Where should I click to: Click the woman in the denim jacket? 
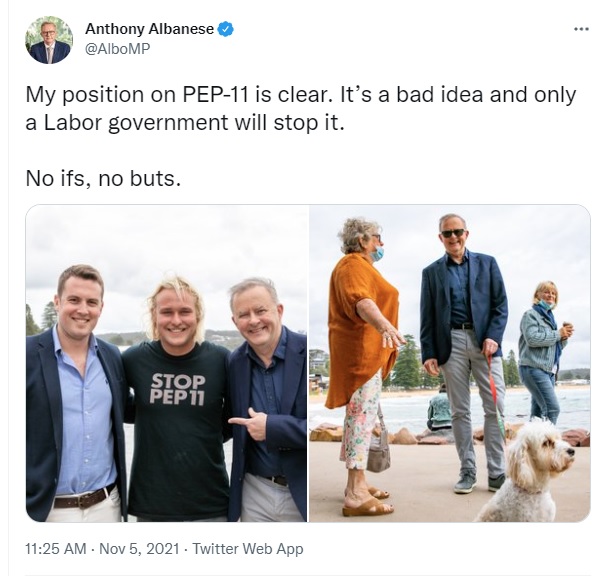tap(544, 351)
